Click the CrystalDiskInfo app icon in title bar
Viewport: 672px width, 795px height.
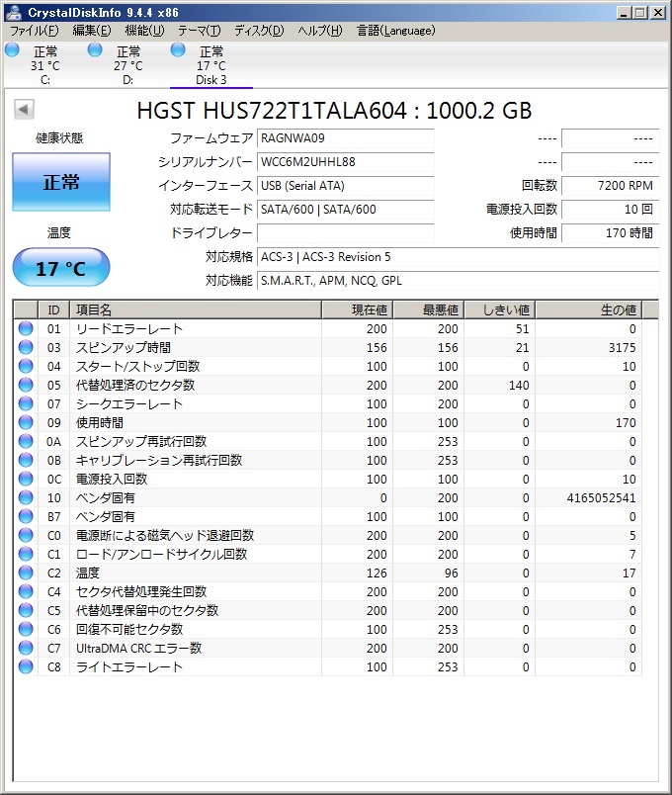(13, 12)
